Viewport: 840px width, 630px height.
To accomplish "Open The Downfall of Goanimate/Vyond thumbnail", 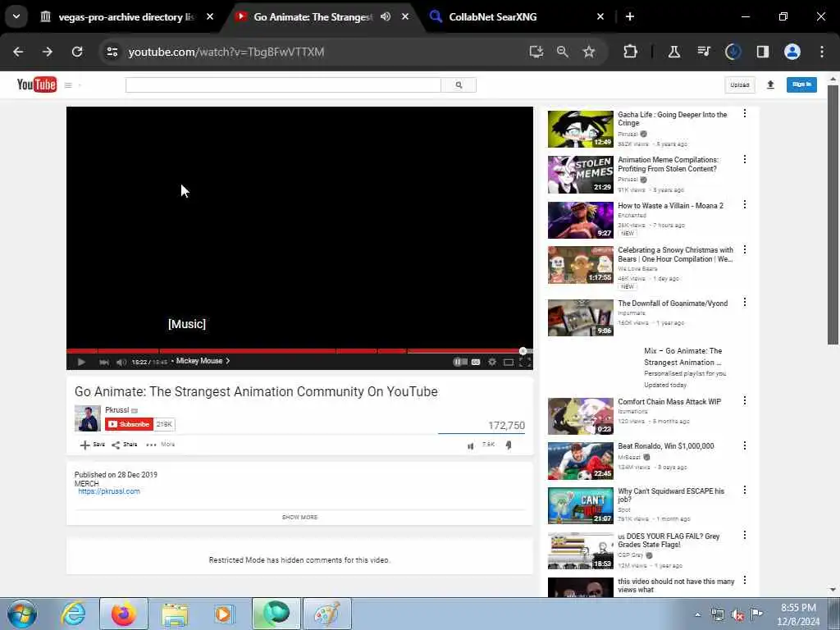I will pos(580,317).
